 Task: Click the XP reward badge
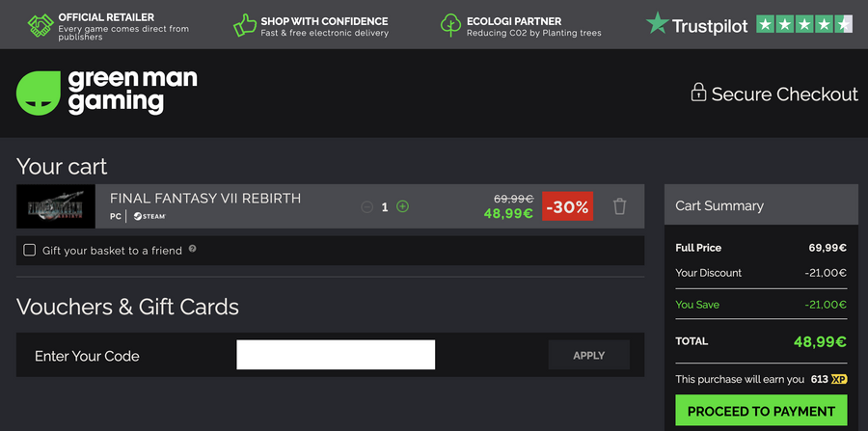[840, 380]
